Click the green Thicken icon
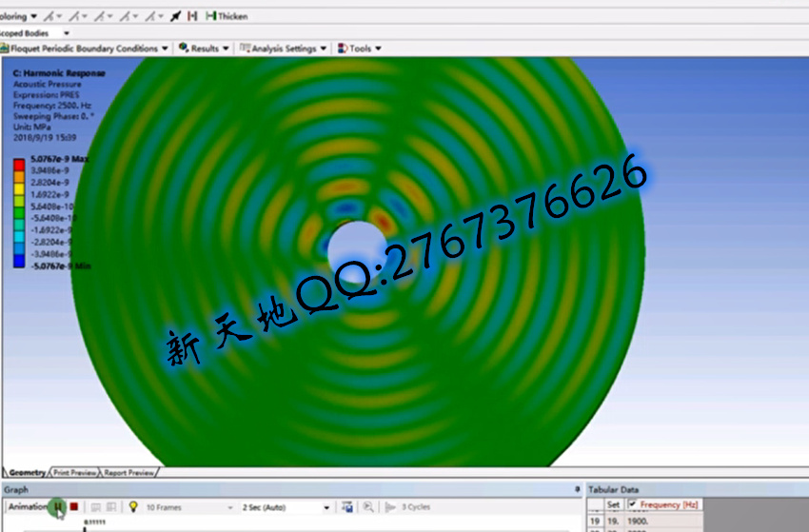809x532 pixels. click(210, 16)
